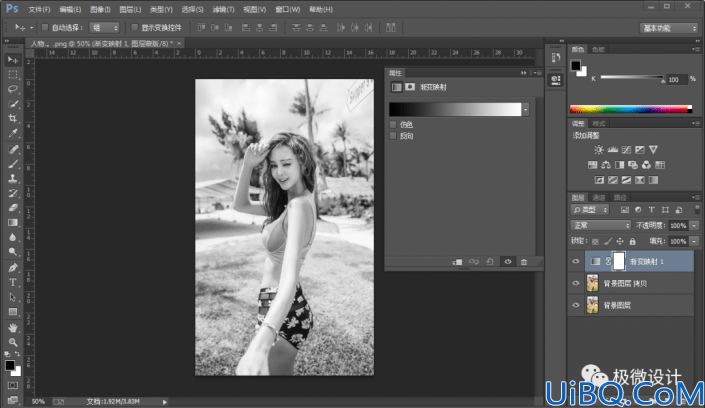This screenshot has width=705, height=408.
Task: Select the Spot Healing Brush tool
Action: point(13,149)
